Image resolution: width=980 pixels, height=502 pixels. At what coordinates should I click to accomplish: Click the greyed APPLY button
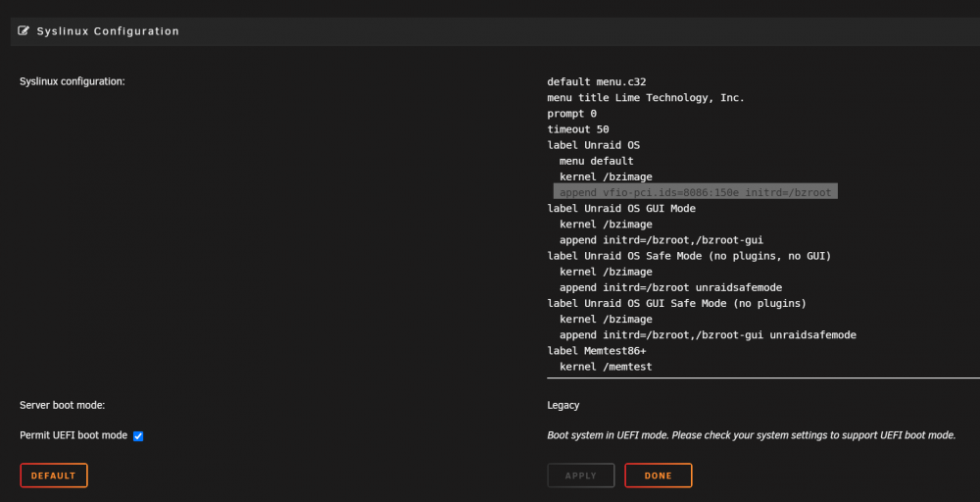pos(580,476)
